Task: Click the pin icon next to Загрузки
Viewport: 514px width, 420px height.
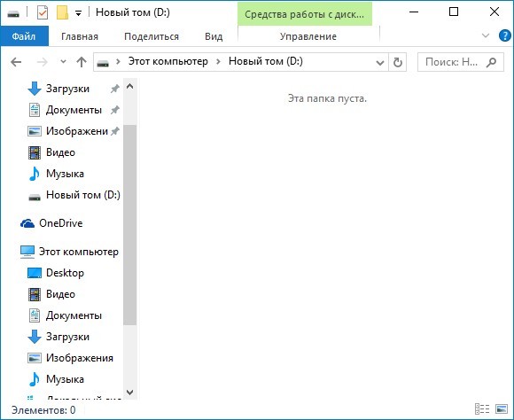Action: pos(114,89)
